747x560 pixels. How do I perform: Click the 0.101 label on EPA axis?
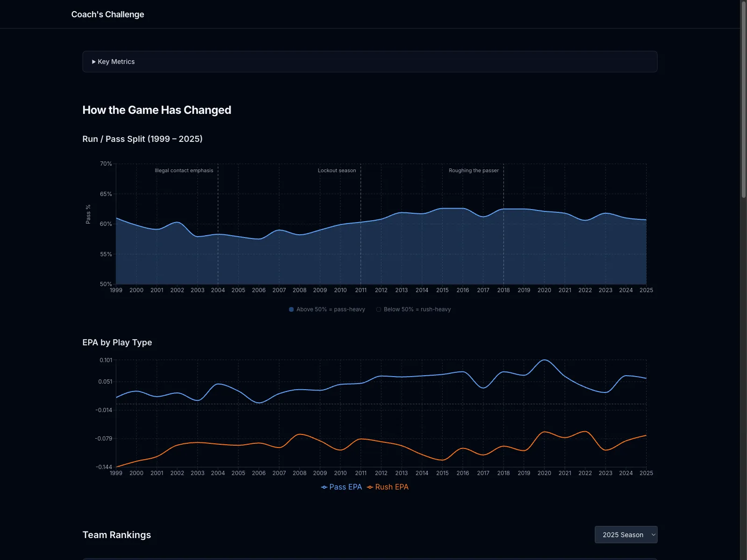(106, 360)
